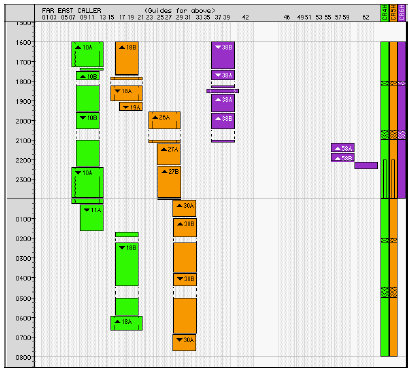This screenshot has height=371, width=412.
Task: Click the CR4H crane header
Action: click(x=385, y=13)
